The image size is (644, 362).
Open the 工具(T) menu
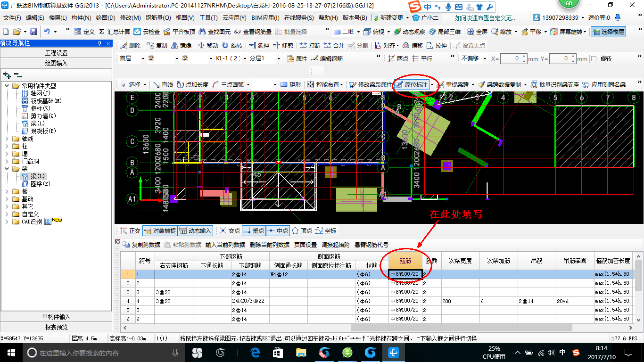208,18
